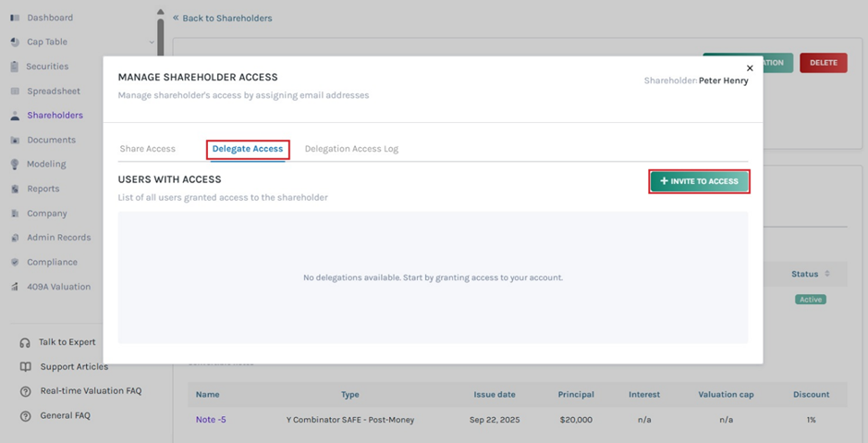Click the Company building icon

(x=15, y=214)
